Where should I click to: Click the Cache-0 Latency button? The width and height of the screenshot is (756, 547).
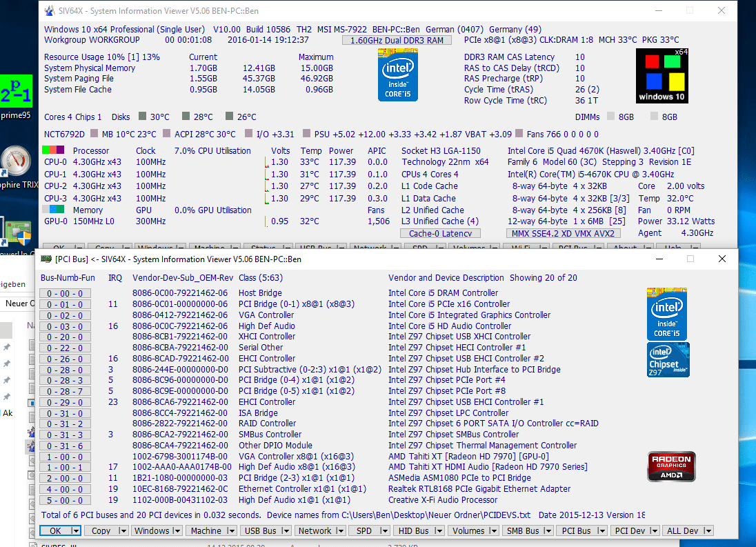click(440, 233)
